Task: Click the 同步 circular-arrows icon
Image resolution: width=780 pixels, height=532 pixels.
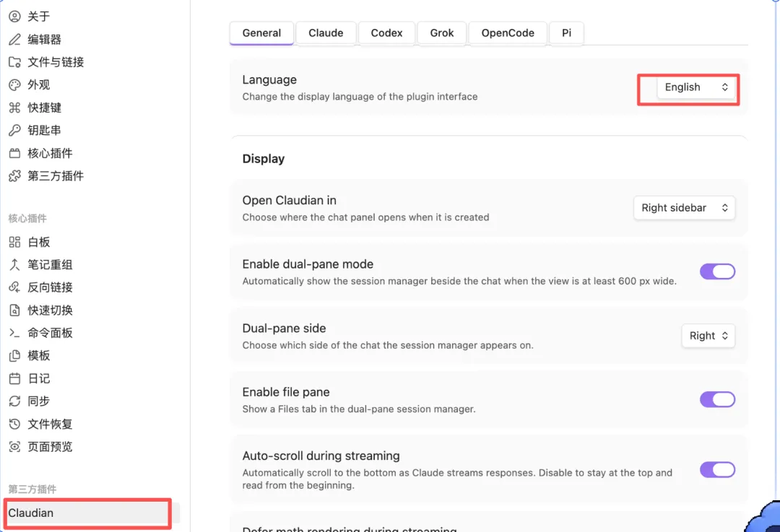Action: tap(15, 401)
